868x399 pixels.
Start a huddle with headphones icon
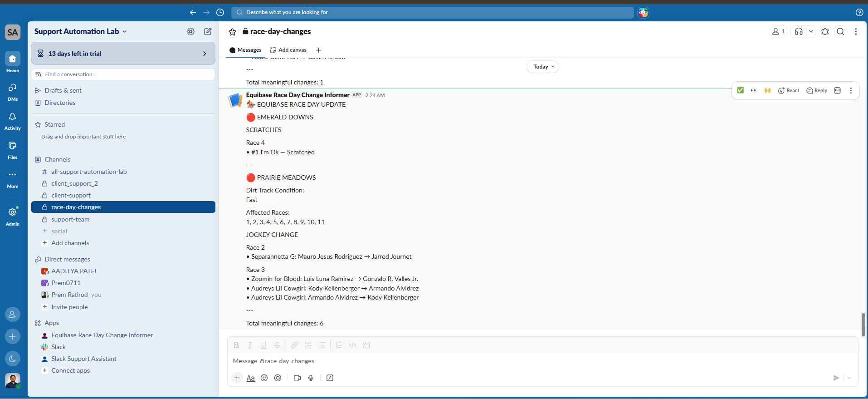click(799, 31)
